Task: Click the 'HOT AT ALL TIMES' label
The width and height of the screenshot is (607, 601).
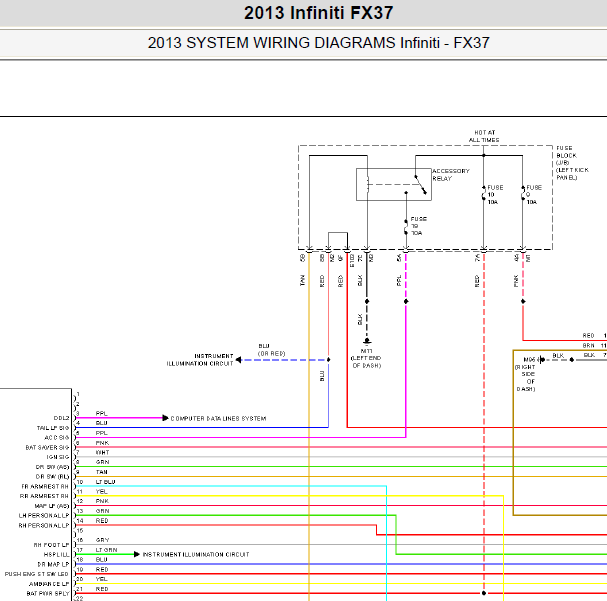Action: coord(484,136)
